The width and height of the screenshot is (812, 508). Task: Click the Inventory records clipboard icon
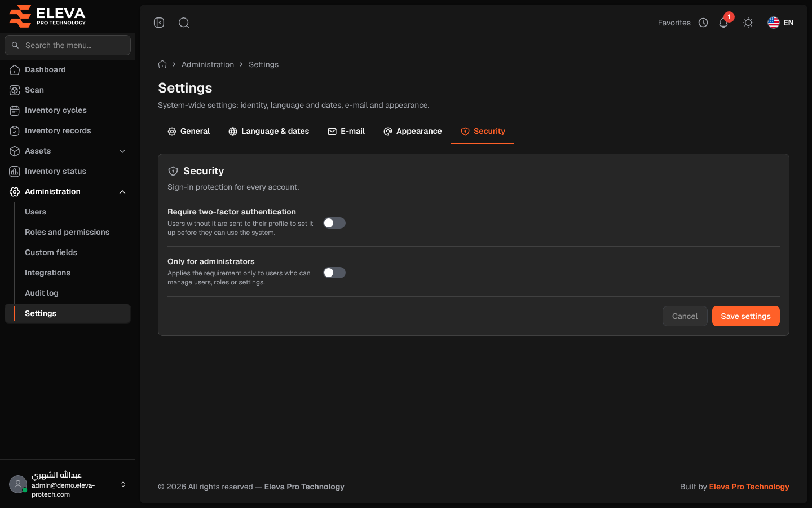pyautogui.click(x=15, y=130)
